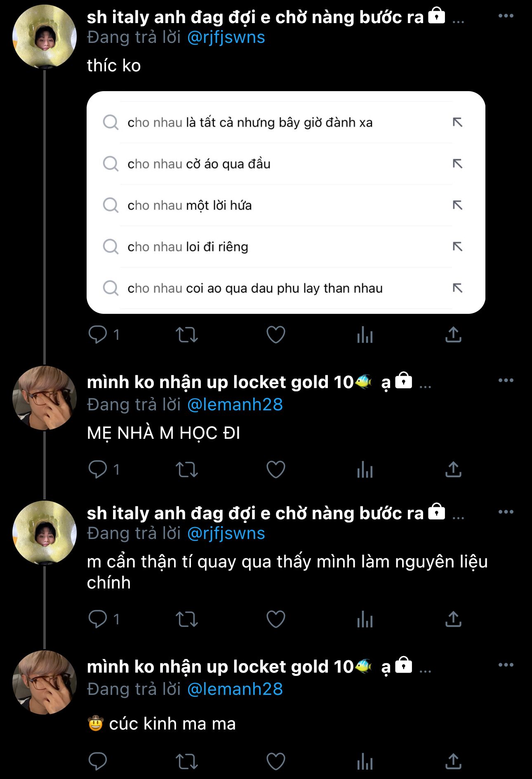View analytics for the "thíc ko" tweet
Image resolution: width=532 pixels, height=779 pixels.
pos(365,334)
